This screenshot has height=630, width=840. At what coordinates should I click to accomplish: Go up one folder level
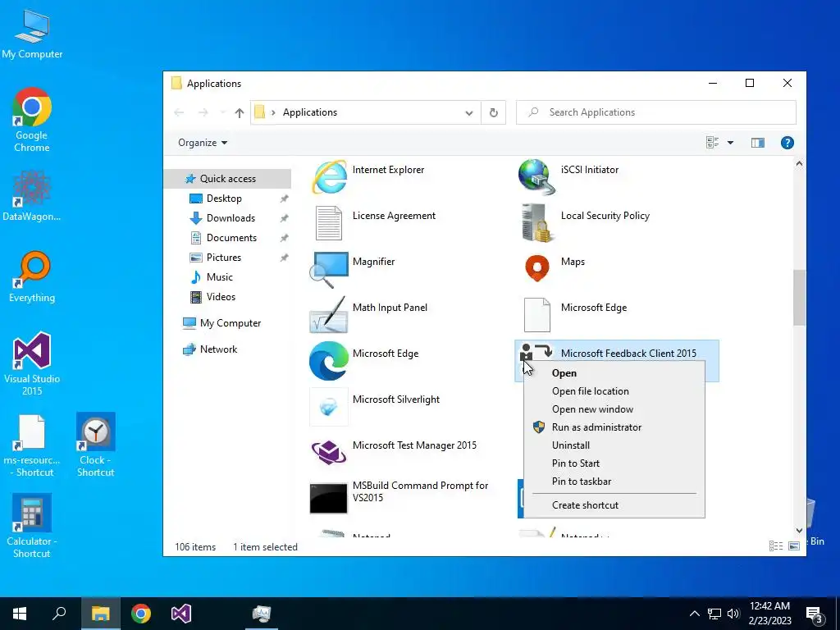click(240, 112)
